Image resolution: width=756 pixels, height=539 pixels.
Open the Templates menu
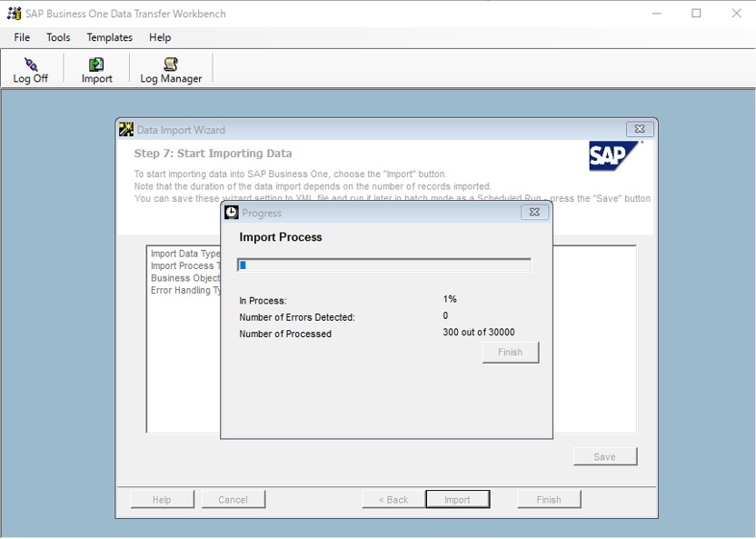pyautogui.click(x=109, y=37)
